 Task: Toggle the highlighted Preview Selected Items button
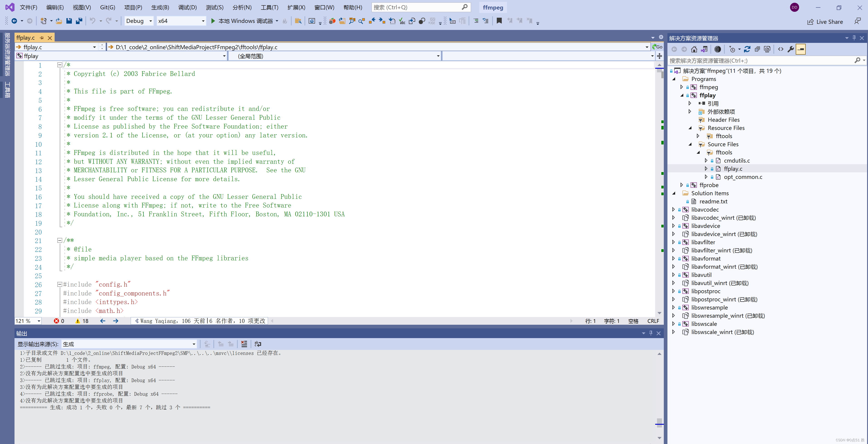(x=801, y=49)
